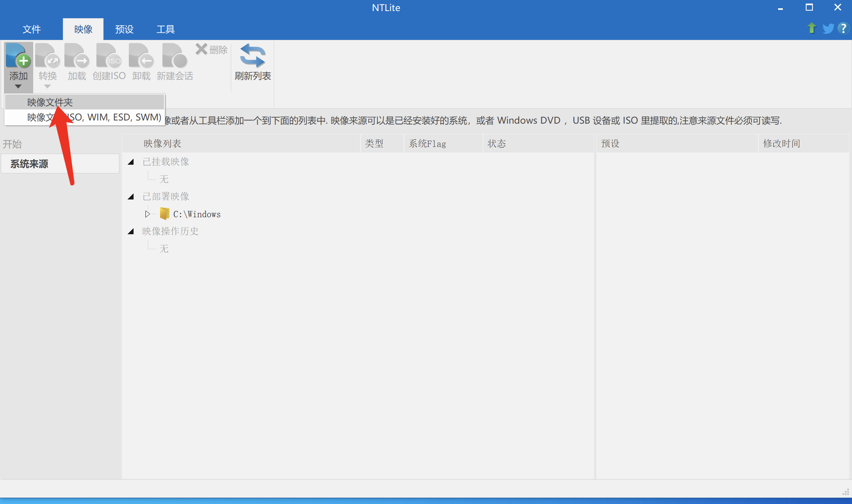Collapse the mounted images group
This screenshot has width=852, height=504.
pos(131,162)
